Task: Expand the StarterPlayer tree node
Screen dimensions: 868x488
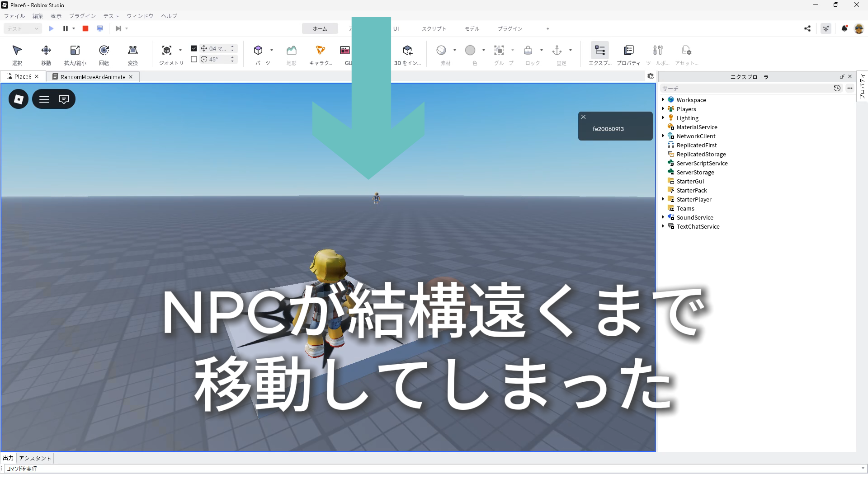Action: point(663,199)
